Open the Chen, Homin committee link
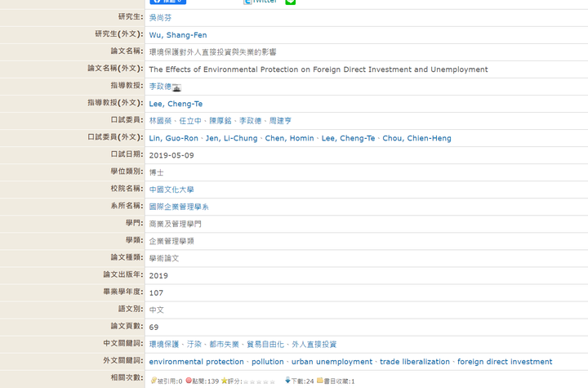 (x=289, y=138)
